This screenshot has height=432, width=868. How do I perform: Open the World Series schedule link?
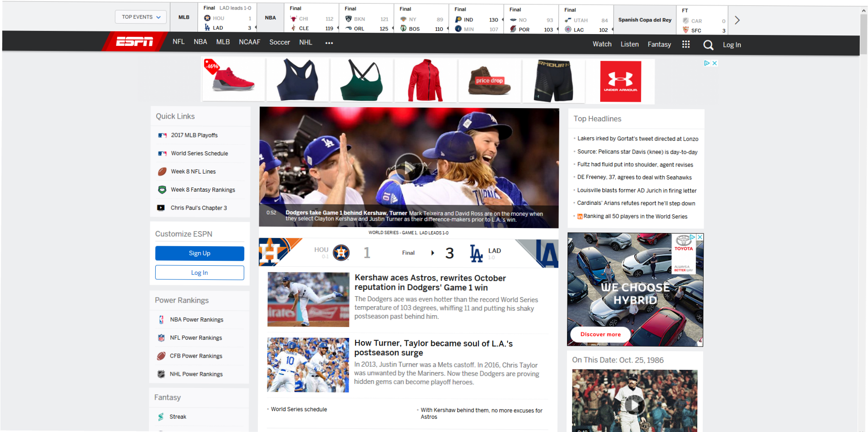pyautogui.click(x=298, y=409)
